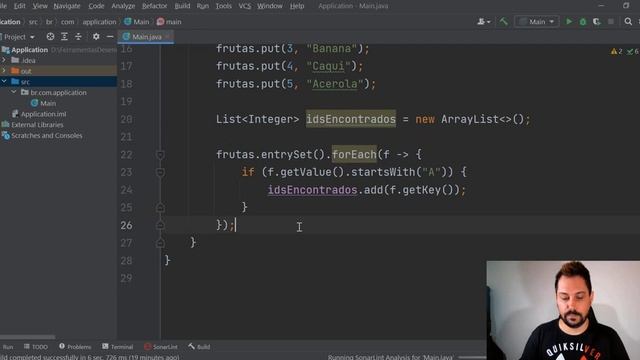Run with coverage icon
This screenshot has width=640, height=360.
597,22
